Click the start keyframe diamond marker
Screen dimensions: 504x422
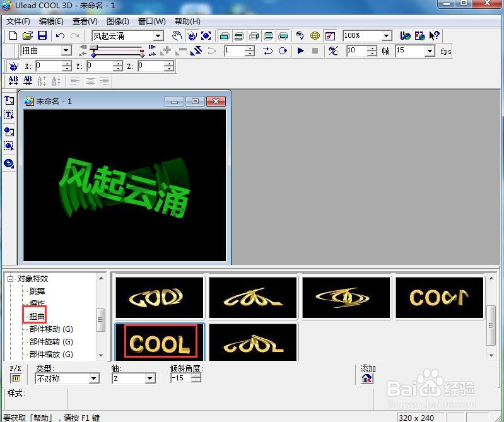93,55
